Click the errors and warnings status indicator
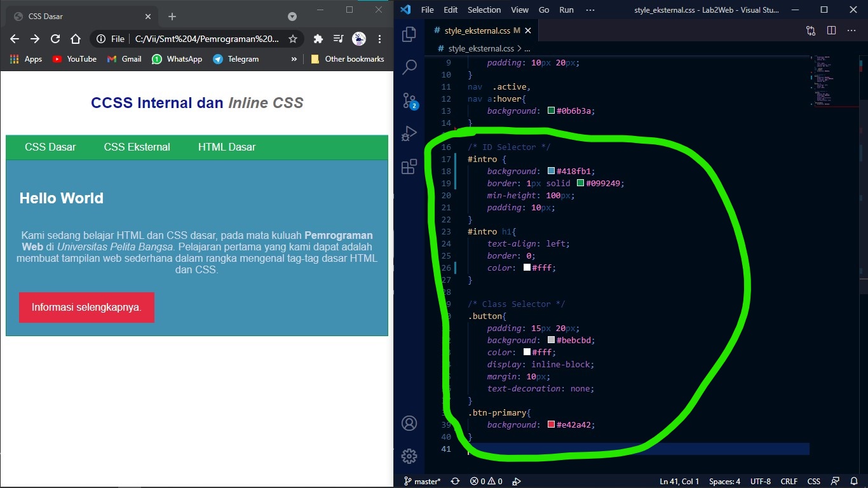Image resolution: width=868 pixels, height=488 pixels. [x=485, y=481]
